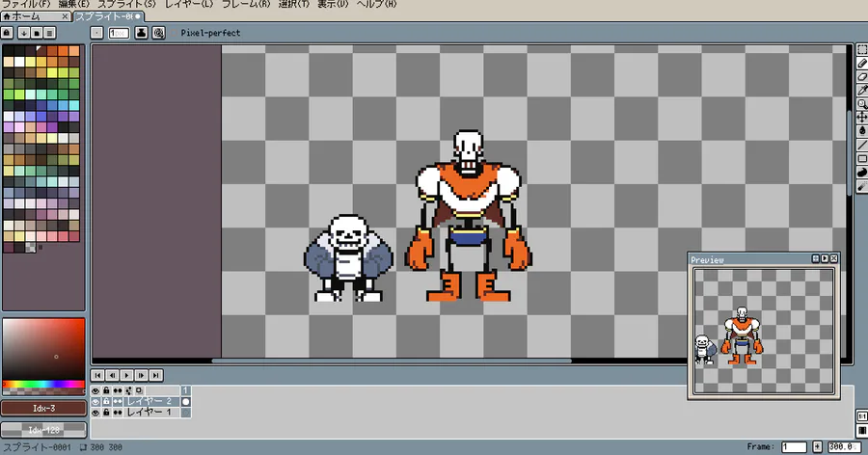Select the Line tool
The height and width of the screenshot is (455, 868).
[x=862, y=145]
